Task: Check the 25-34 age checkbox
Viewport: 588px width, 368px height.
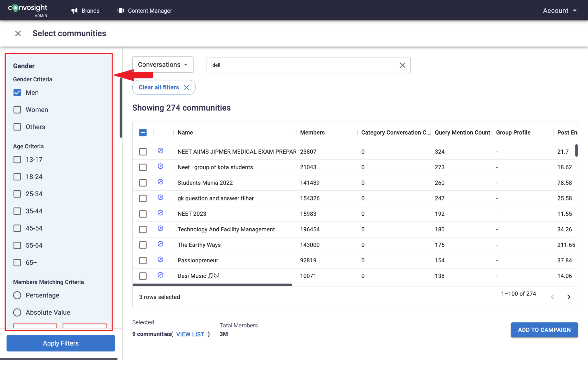Action: coord(17,194)
